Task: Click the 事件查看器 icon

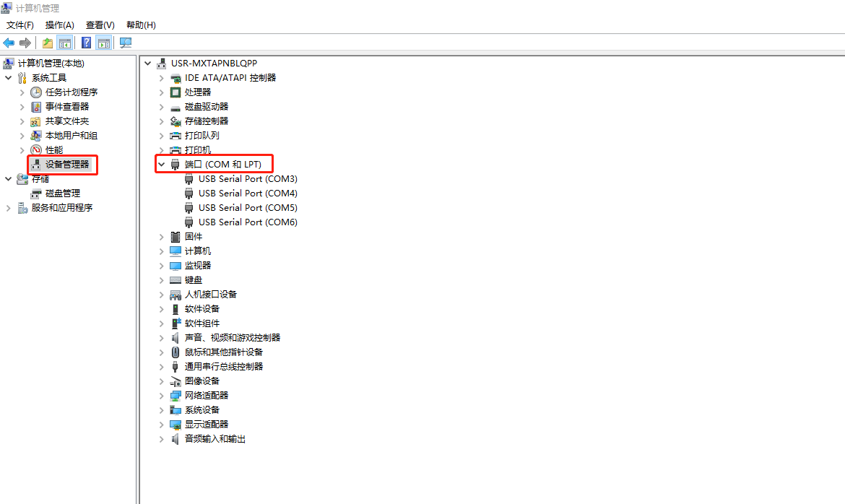Action: 36,107
